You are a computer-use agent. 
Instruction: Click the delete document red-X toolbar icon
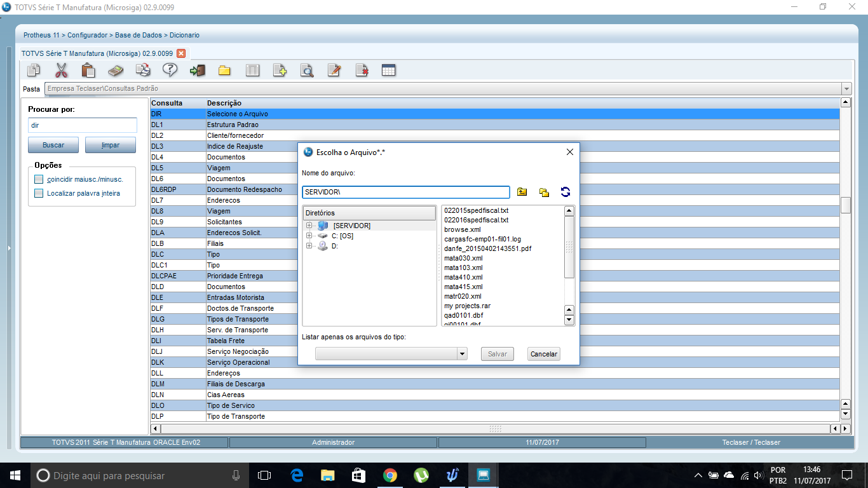pyautogui.click(x=362, y=70)
